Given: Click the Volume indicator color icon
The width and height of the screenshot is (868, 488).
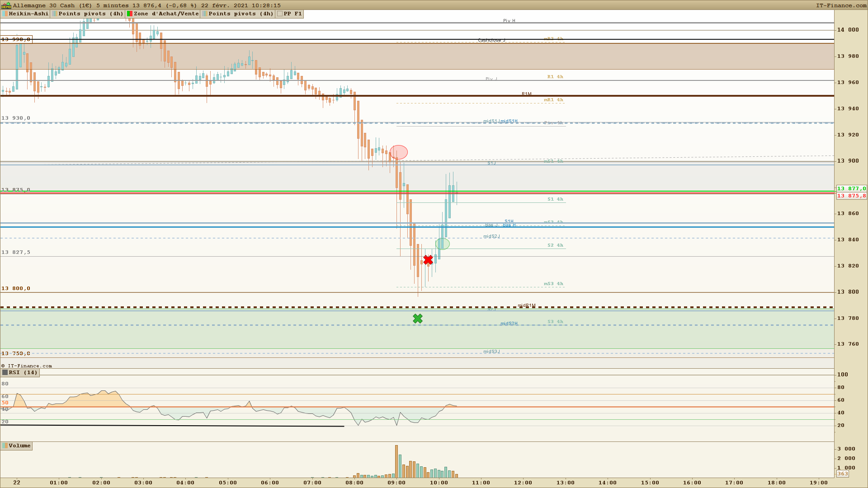Looking at the screenshot, I should tap(5, 446).
